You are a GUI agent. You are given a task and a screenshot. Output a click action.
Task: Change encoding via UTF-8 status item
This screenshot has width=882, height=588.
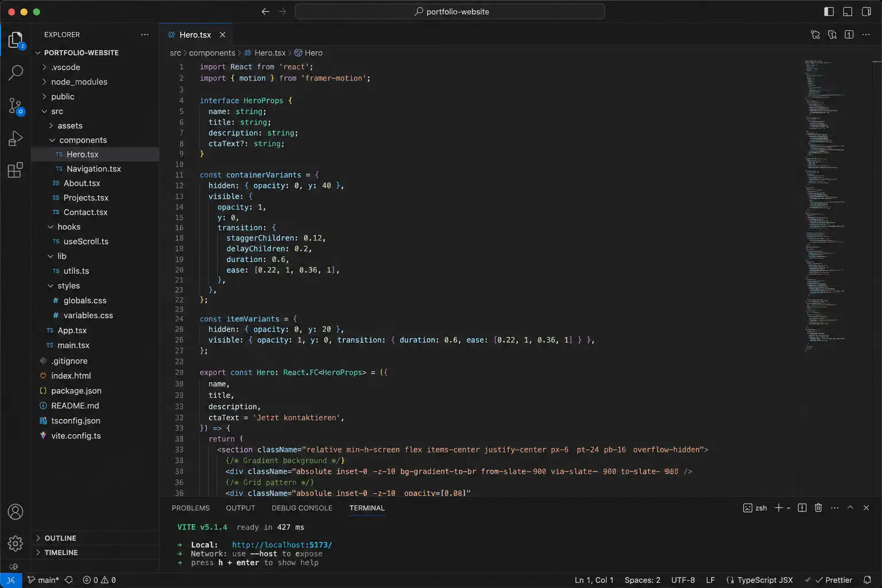(683, 580)
